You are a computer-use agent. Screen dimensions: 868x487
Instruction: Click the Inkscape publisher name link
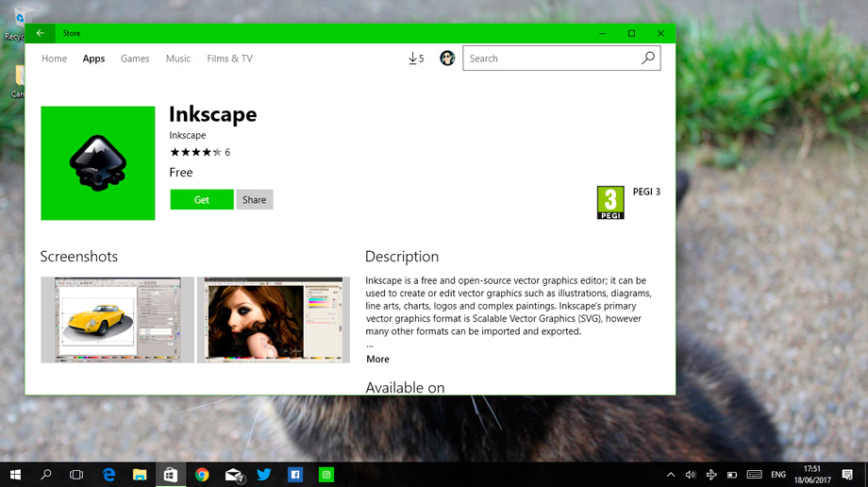tap(188, 135)
